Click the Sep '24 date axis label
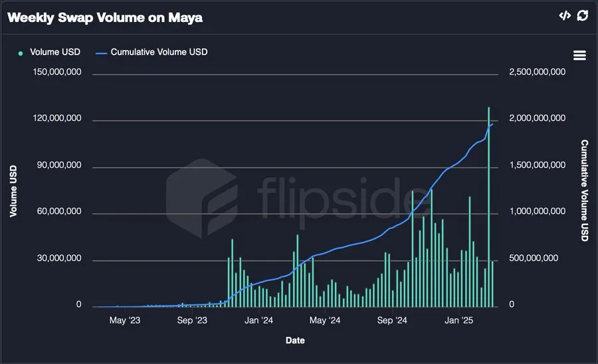 coord(392,320)
